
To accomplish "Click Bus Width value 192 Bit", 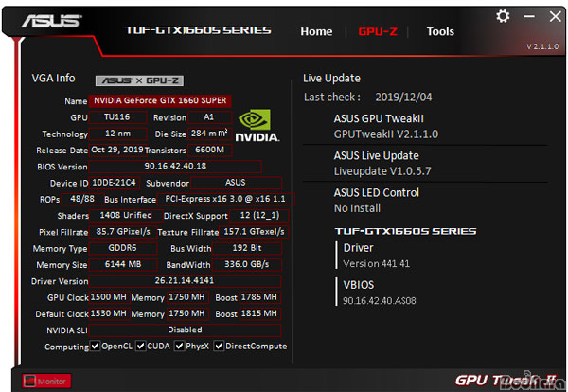I will (x=247, y=248).
